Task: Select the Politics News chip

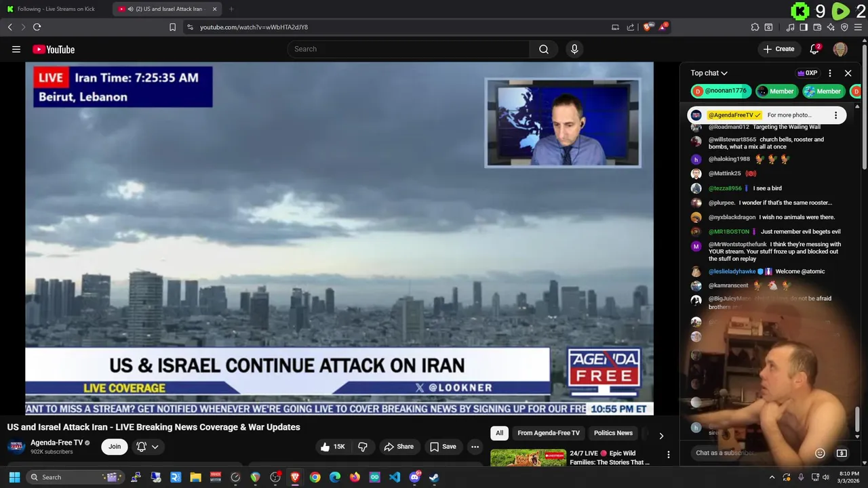Action: coord(613,433)
